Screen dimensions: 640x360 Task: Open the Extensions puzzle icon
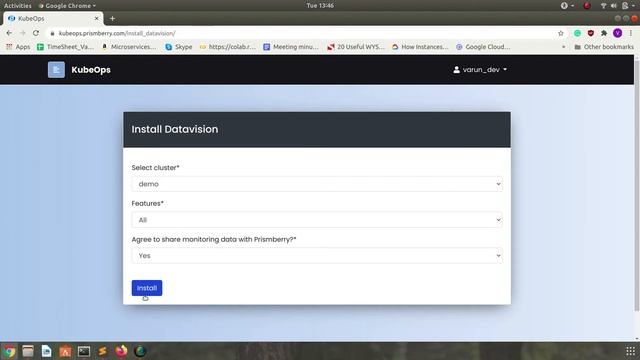coord(604,33)
